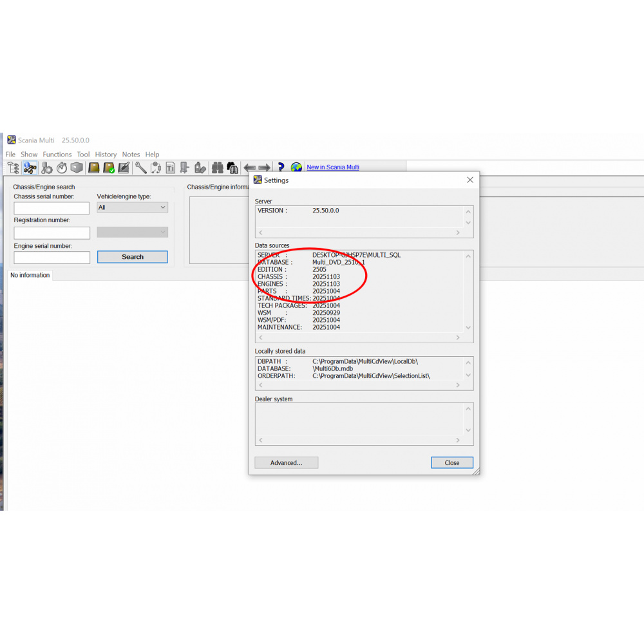Click the wrench tool icon
Screen dimensions: 644x644
point(140,167)
